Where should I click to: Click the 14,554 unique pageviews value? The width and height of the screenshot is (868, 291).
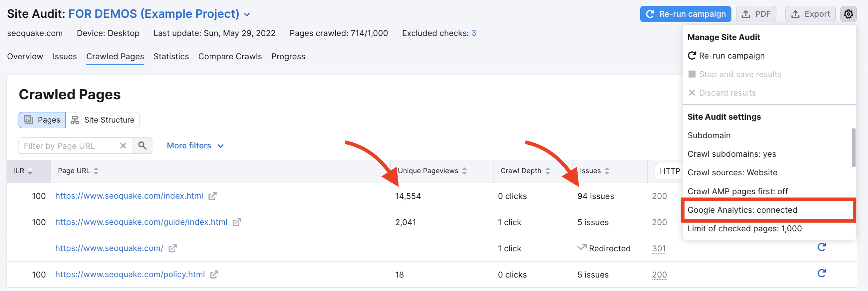[x=408, y=196]
